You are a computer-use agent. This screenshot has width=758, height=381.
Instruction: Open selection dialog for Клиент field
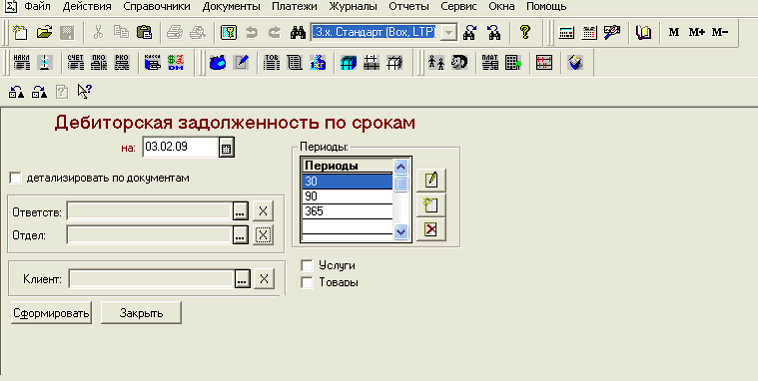pyautogui.click(x=242, y=278)
